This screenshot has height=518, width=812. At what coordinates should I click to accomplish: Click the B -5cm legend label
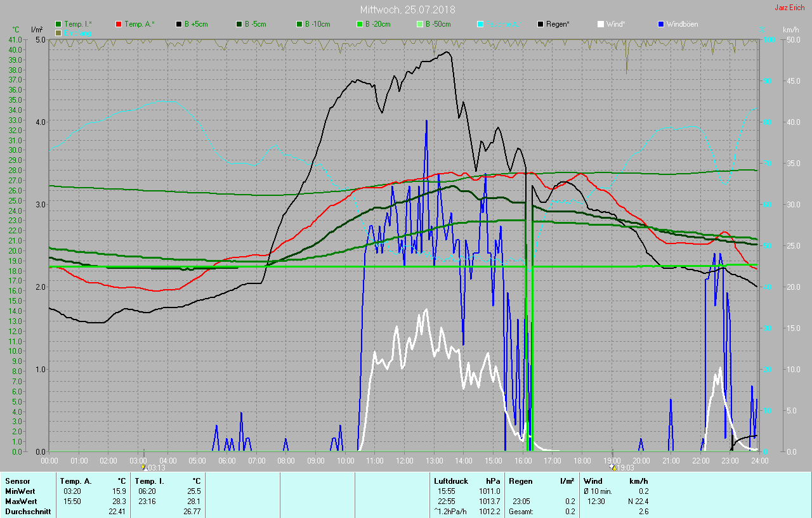256,24
